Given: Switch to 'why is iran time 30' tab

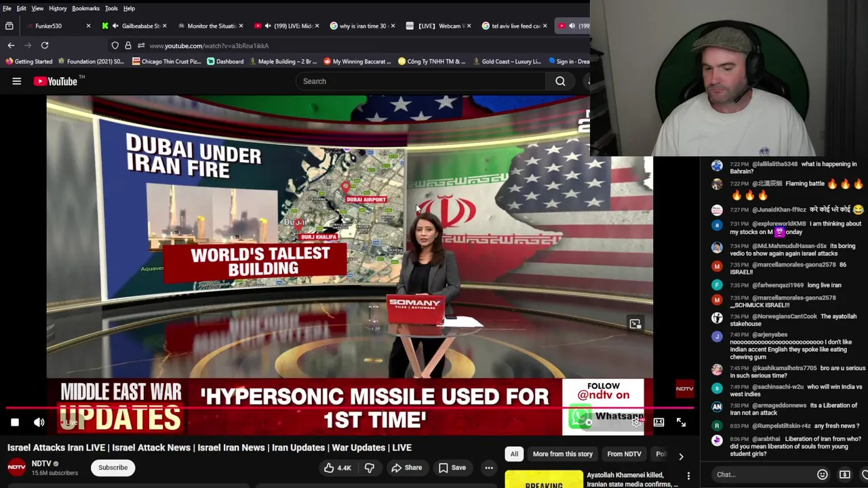Looking at the screenshot, I should coord(363,26).
